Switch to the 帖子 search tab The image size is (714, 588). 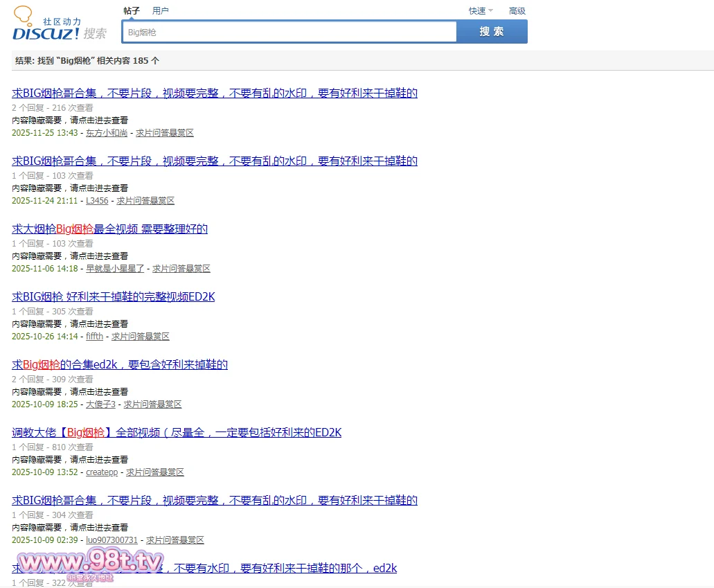132,10
